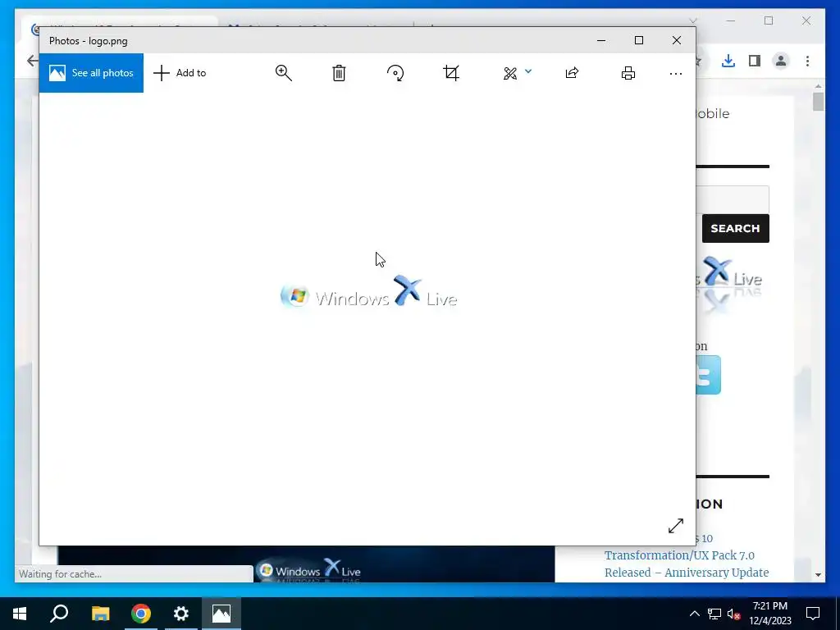Rotate the image using rotate icon

click(395, 73)
